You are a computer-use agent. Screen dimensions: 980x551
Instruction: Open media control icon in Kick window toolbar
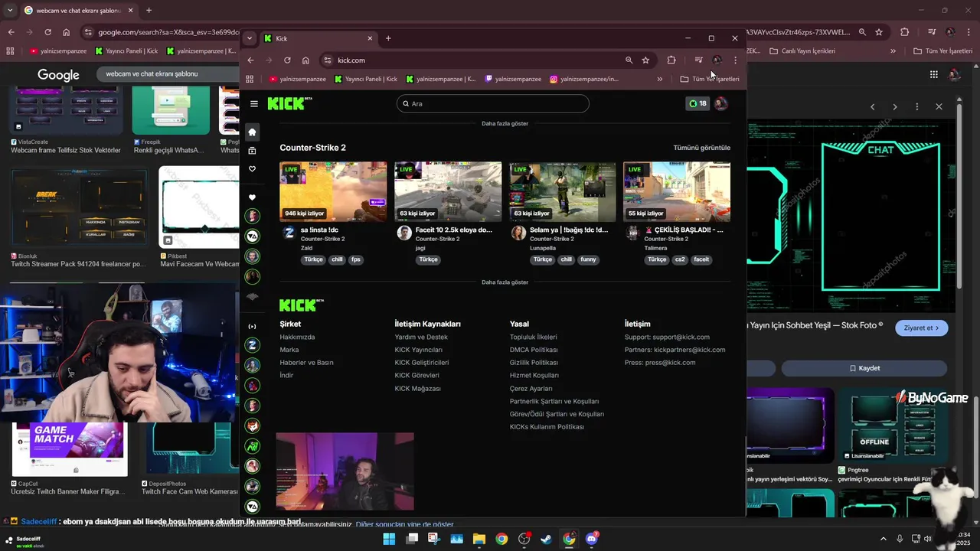pos(698,60)
